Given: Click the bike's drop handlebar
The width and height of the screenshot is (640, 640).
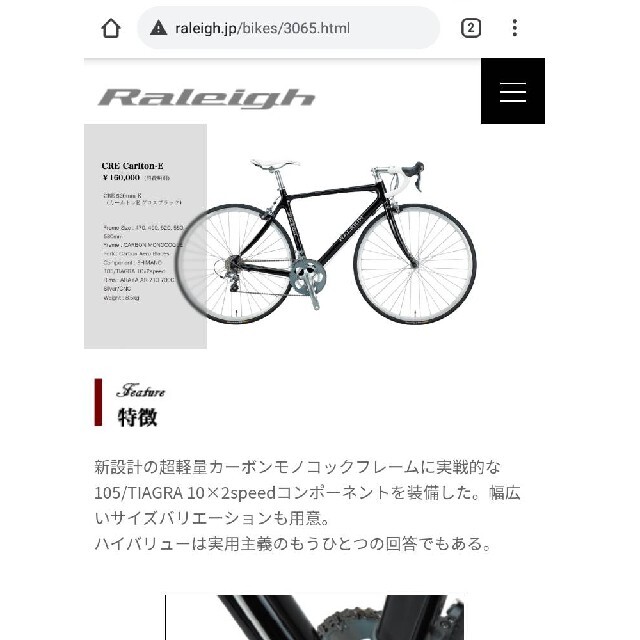Looking at the screenshot, I should [x=402, y=176].
